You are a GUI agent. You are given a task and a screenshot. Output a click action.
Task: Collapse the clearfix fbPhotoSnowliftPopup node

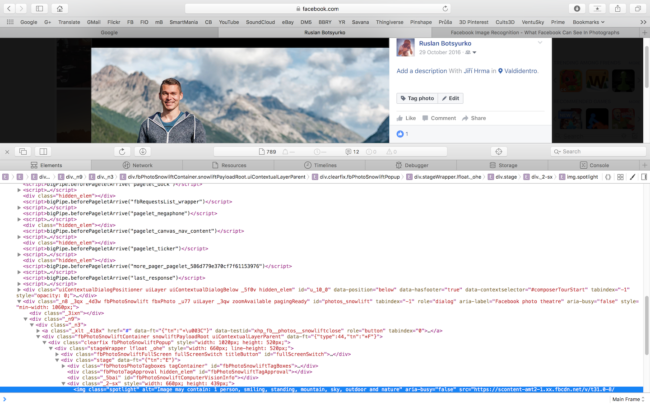click(x=44, y=343)
